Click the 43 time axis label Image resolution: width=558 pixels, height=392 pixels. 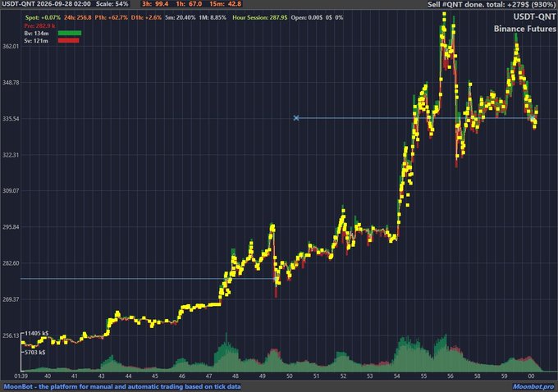[102, 376]
